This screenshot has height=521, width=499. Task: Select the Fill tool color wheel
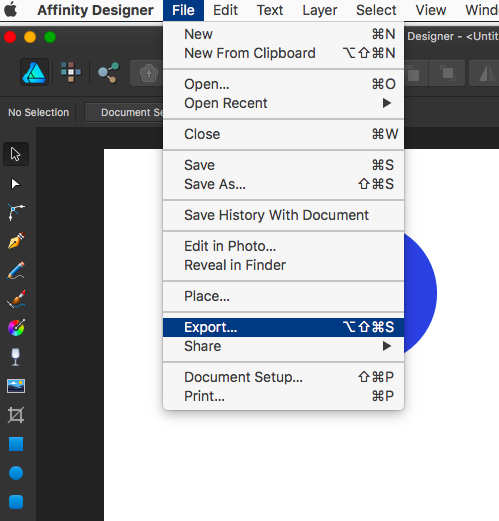(16, 328)
